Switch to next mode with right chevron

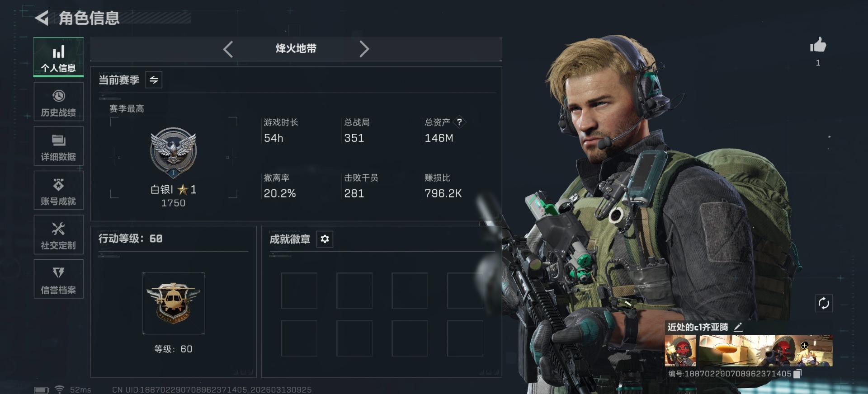[364, 49]
